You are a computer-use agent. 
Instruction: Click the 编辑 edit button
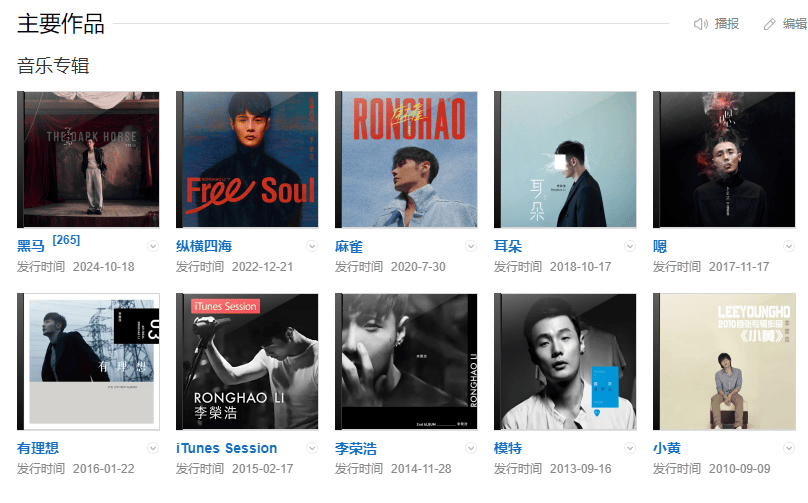pos(795,24)
